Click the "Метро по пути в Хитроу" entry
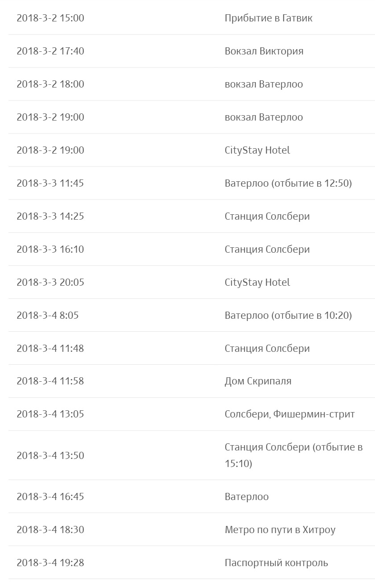Screen dimensions: 375x588 (x=280, y=530)
